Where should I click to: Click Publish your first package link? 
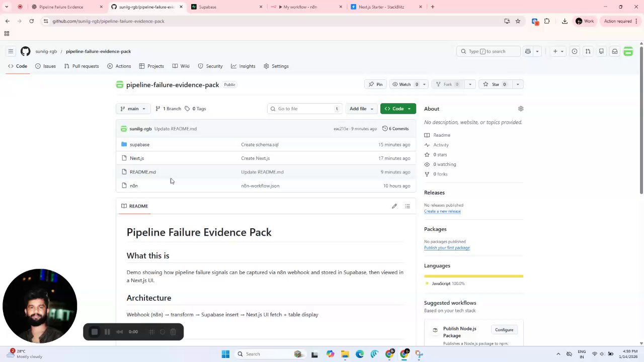[447, 248]
